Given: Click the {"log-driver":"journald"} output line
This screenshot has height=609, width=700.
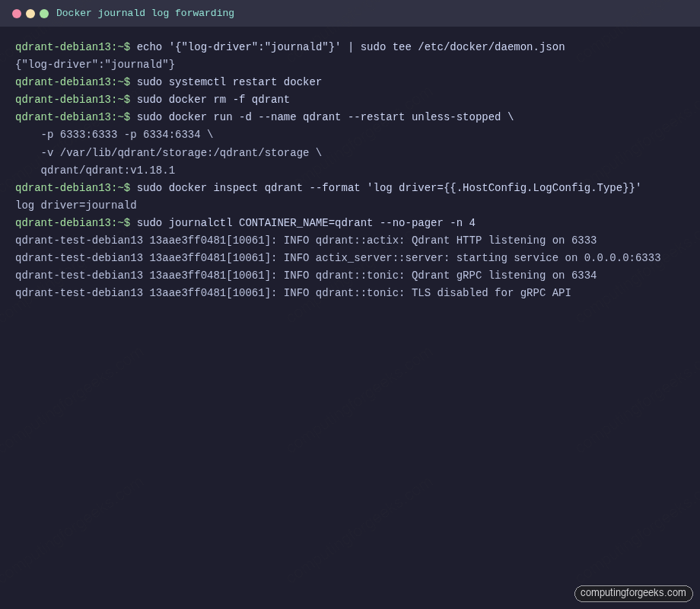Looking at the screenshot, I should point(95,65).
